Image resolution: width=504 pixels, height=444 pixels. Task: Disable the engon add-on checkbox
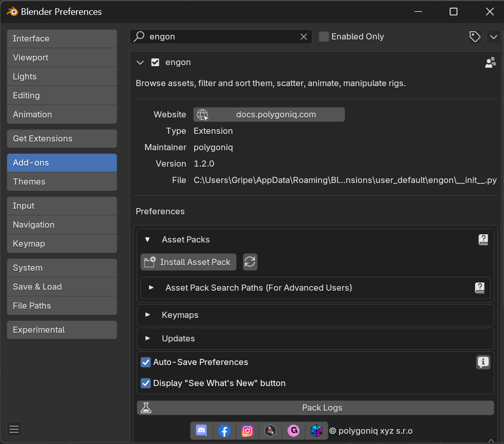[x=155, y=62]
